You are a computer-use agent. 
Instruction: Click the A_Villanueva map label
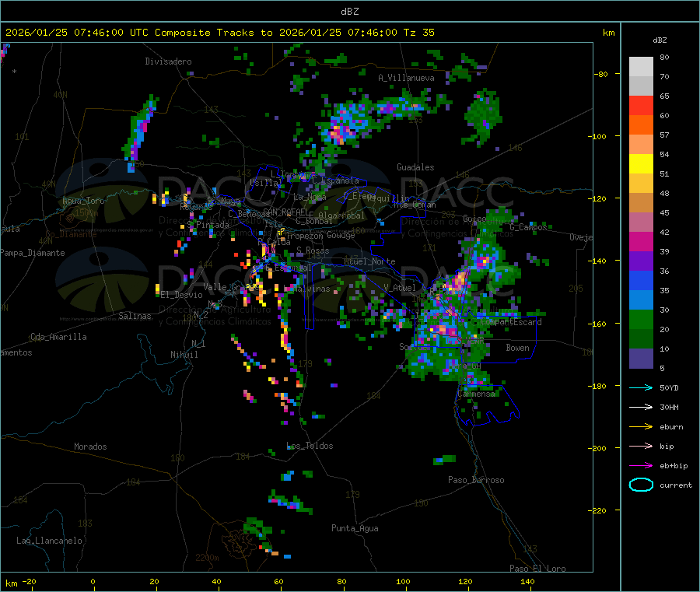click(x=406, y=78)
